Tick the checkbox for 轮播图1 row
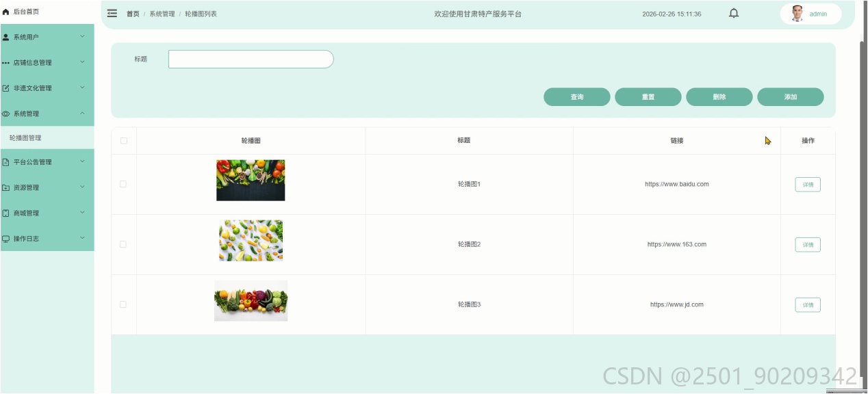 123,184
